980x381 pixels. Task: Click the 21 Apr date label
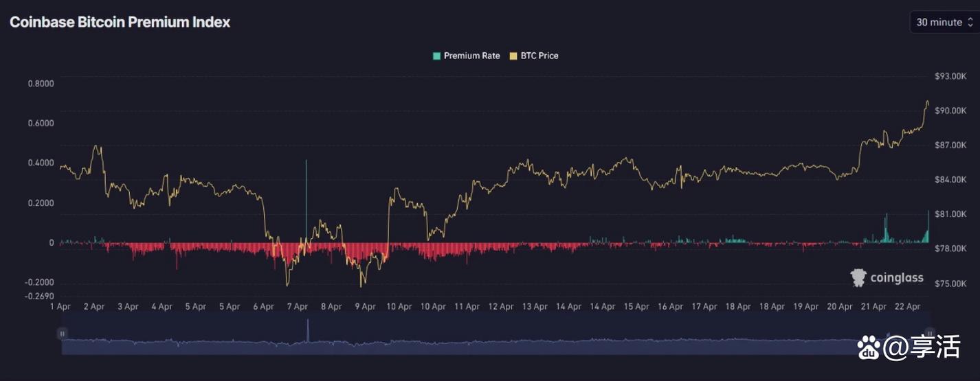click(x=874, y=307)
